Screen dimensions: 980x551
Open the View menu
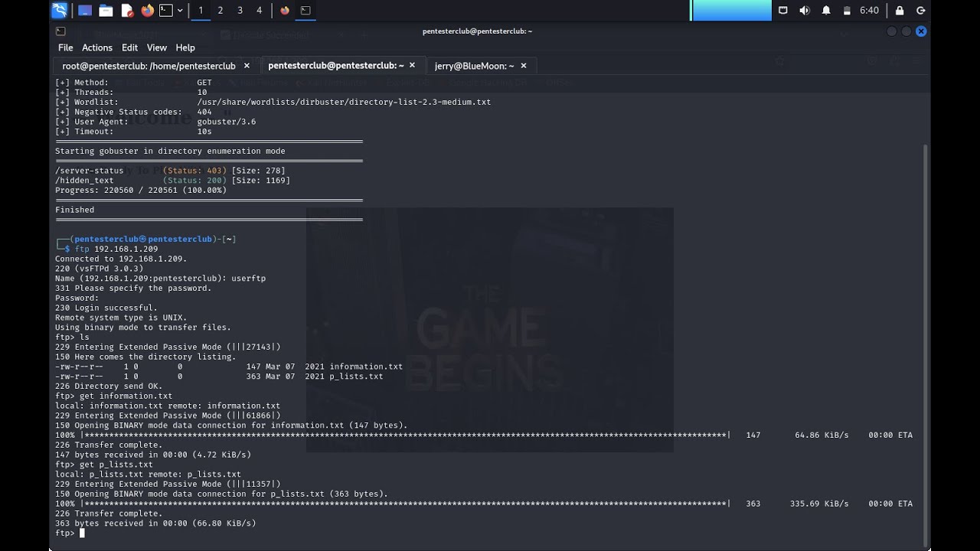[x=156, y=47]
